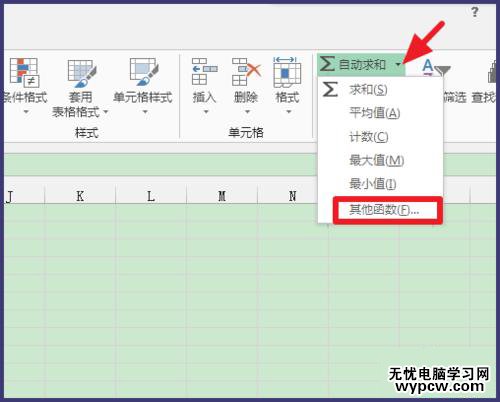Expand the Conditional Formatting dropdown arrow
The image size is (500, 402).
coord(26,112)
